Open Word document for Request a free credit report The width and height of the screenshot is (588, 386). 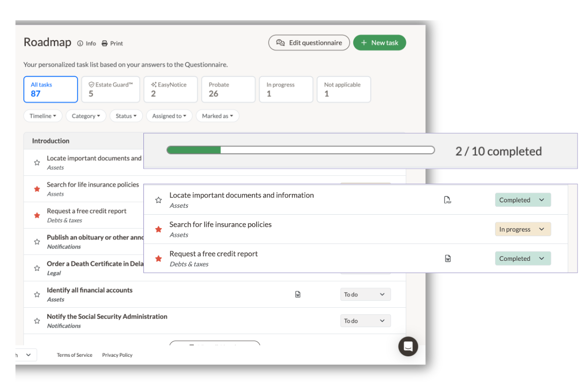point(448,258)
